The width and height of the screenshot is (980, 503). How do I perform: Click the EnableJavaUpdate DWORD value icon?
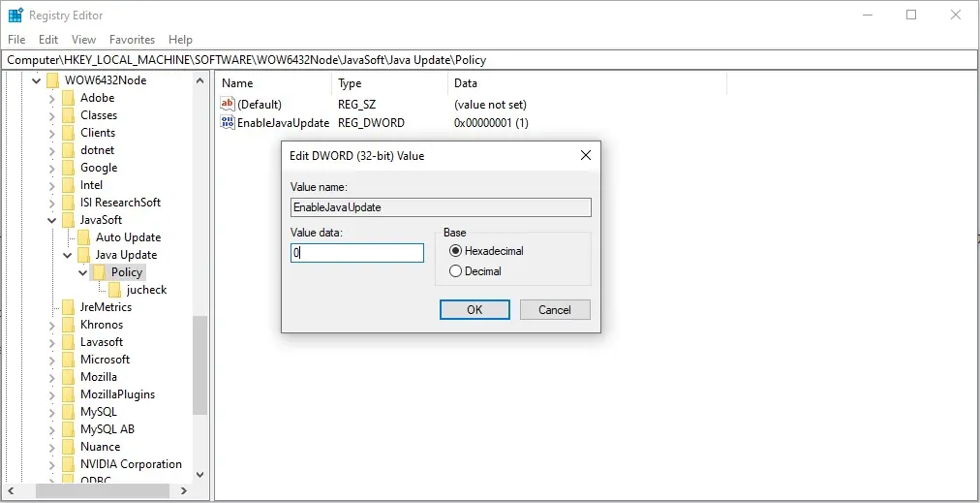[228, 123]
